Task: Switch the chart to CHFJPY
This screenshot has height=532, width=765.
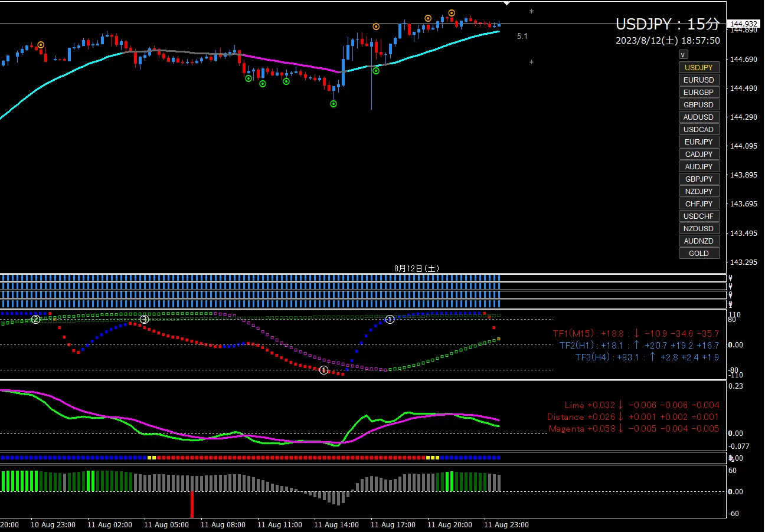Action: pos(699,204)
